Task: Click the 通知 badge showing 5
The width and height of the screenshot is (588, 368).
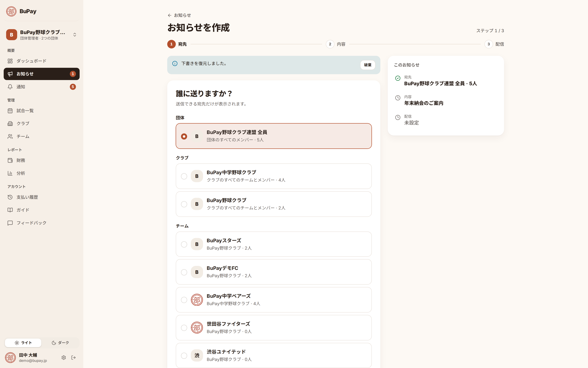Action: click(x=73, y=87)
